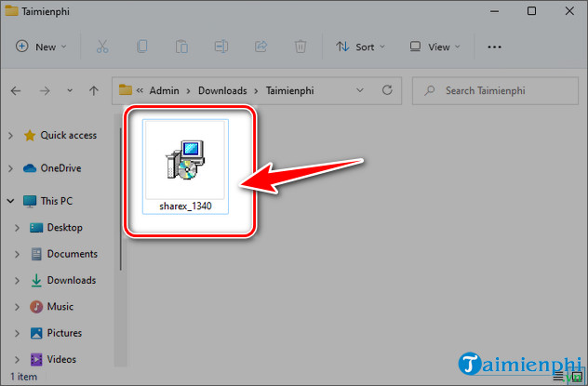Go up one folder level
Image resolution: width=588 pixels, height=386 pixels.
pyautogui.click(x=94, y=91)
